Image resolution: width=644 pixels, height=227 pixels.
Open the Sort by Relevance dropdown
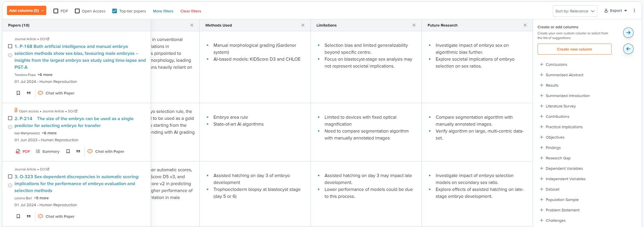click(575, 11)
